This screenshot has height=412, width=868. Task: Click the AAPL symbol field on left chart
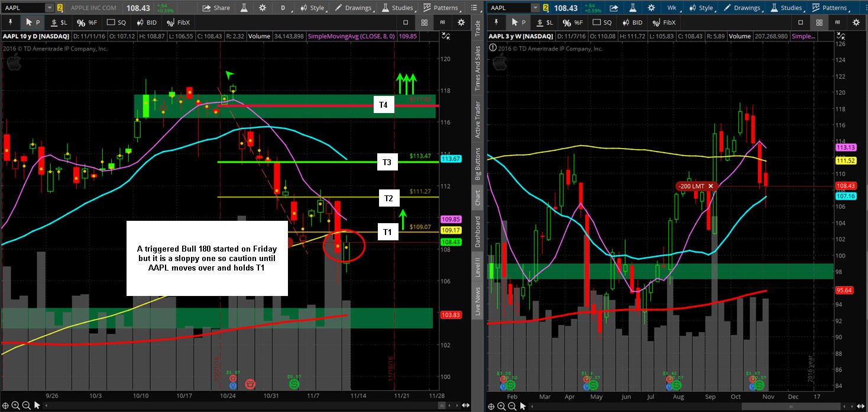click(23, 8)
